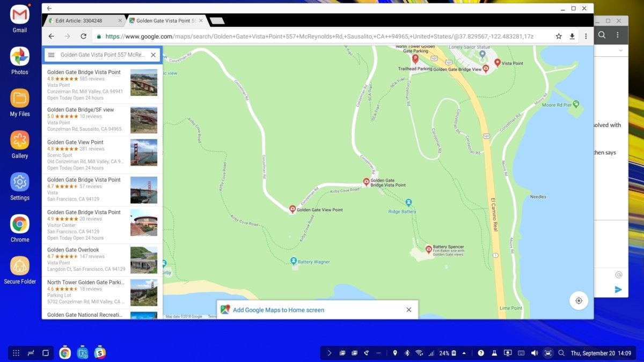Image resolution: width=644 pixels, height=362 pixels.
Task: Open Chrome three-dot menu
Action: tap(586, 36)
